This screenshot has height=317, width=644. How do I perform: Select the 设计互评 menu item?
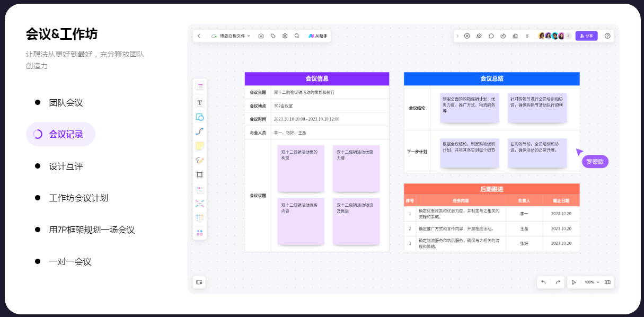(66, 166)
